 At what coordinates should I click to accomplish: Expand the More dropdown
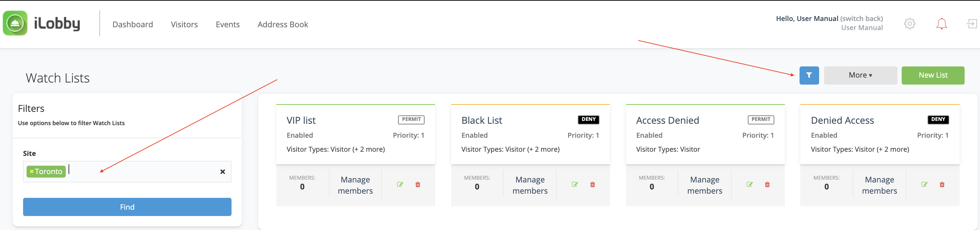(x=860, y=75)
